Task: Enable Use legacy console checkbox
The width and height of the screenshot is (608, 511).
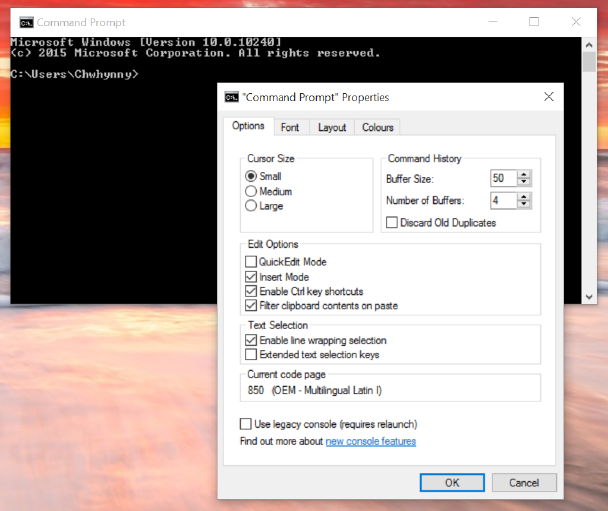Action: (245, 424)
